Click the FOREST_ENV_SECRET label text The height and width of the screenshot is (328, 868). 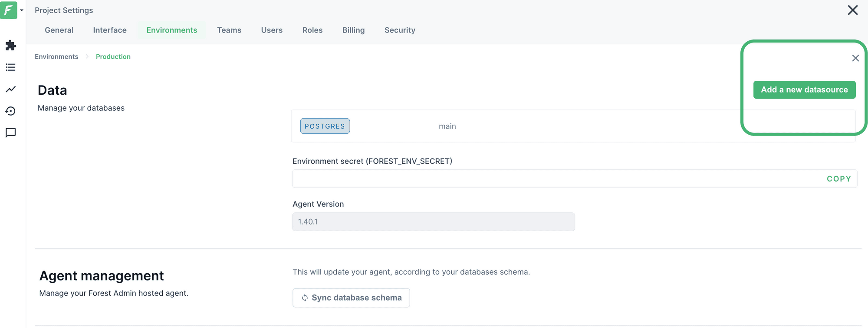[372, 161]
